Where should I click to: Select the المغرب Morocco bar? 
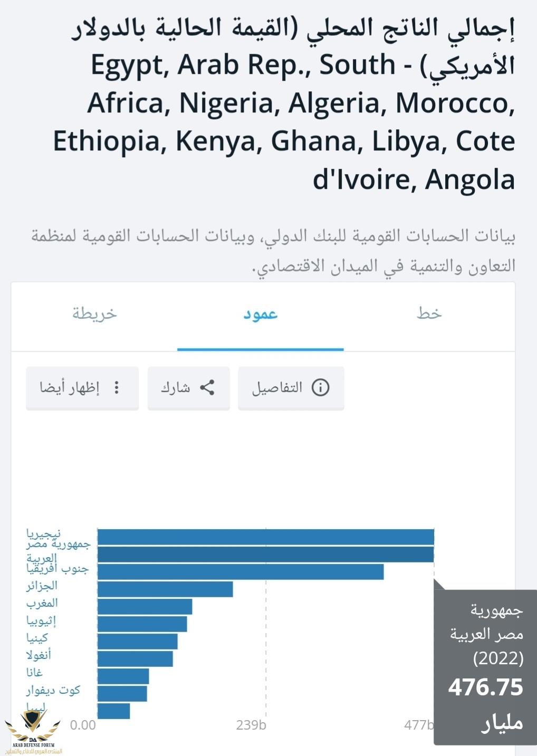145,607
